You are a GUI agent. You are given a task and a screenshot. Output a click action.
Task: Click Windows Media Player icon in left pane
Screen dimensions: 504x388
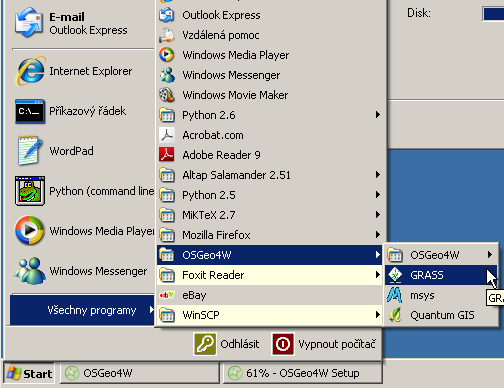(30, 231)
